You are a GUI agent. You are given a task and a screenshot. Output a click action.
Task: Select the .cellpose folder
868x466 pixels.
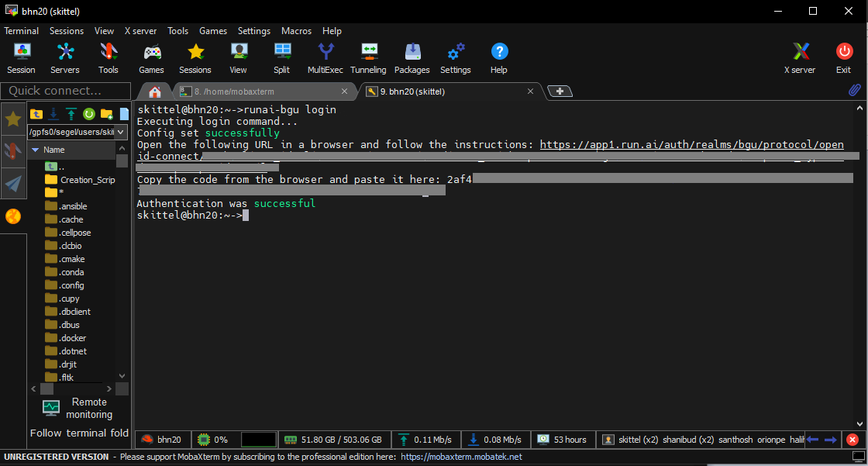click(x=68, y=233)
